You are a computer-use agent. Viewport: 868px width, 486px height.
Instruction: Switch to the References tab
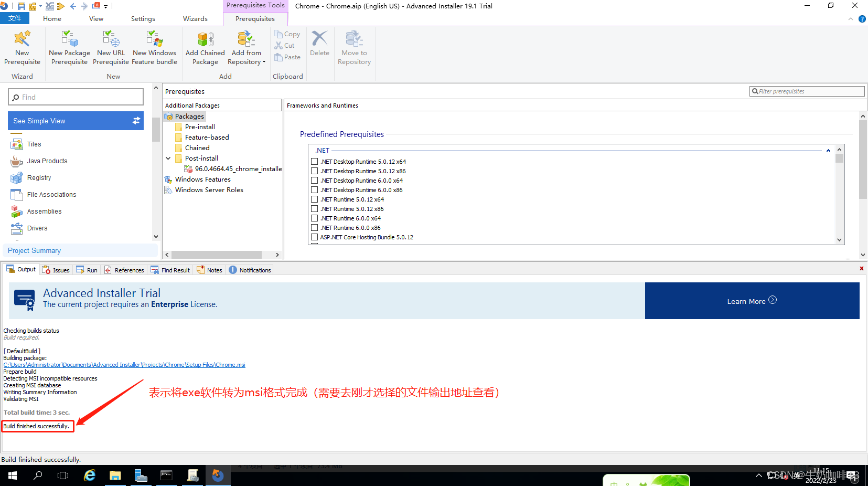pos(124,270)
